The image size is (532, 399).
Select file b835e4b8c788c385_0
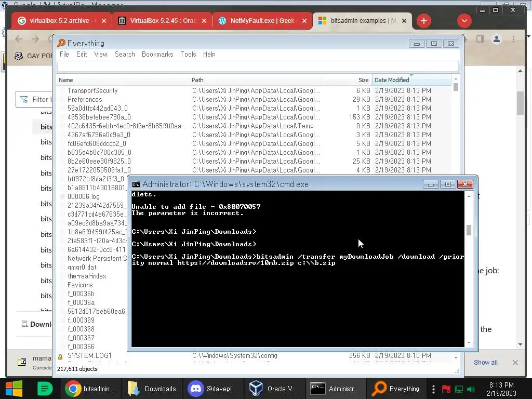255,152
